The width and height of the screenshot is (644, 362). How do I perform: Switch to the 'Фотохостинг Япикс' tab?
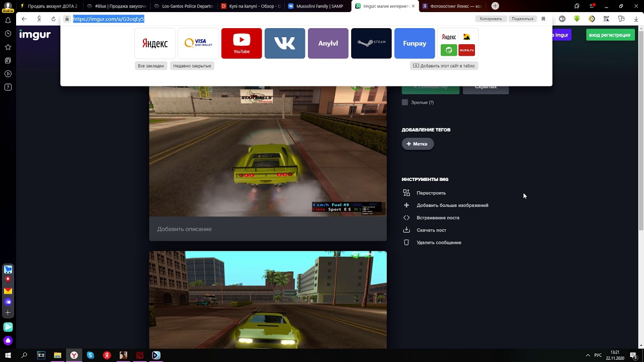point(453,6)
